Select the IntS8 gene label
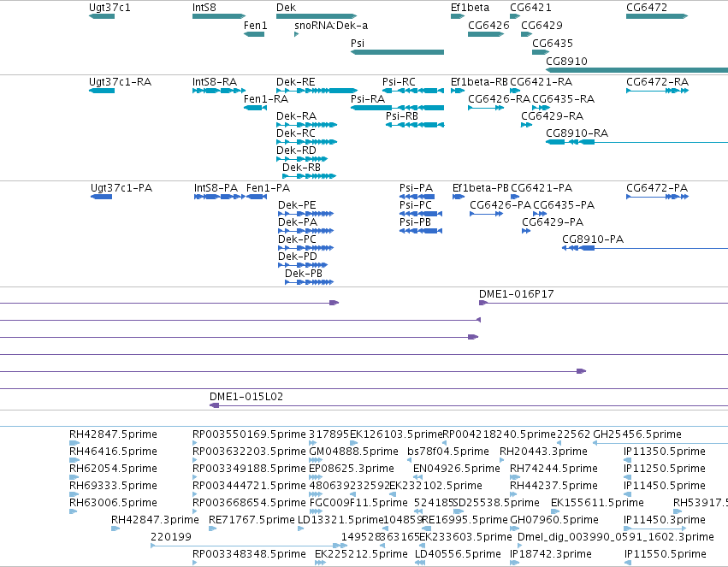This screenshot has height=567, width=728. click(x=204, y=8)
